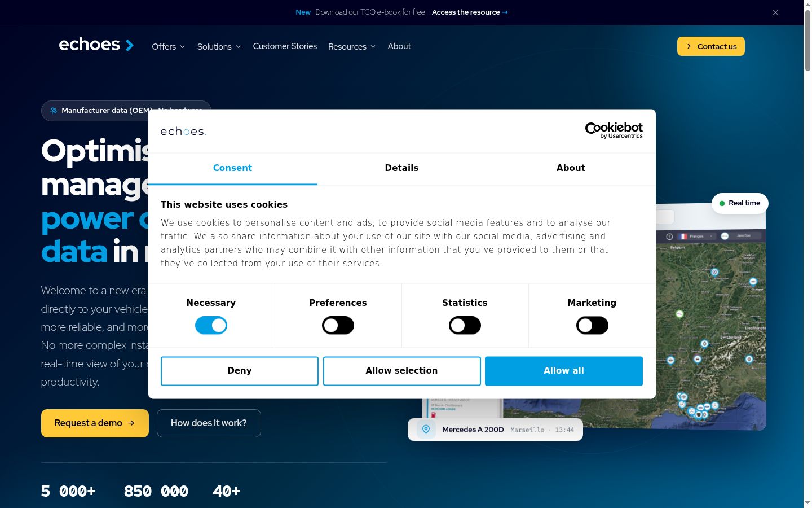
Task: Click the "New" label in the banner
Action: (303, 12)
